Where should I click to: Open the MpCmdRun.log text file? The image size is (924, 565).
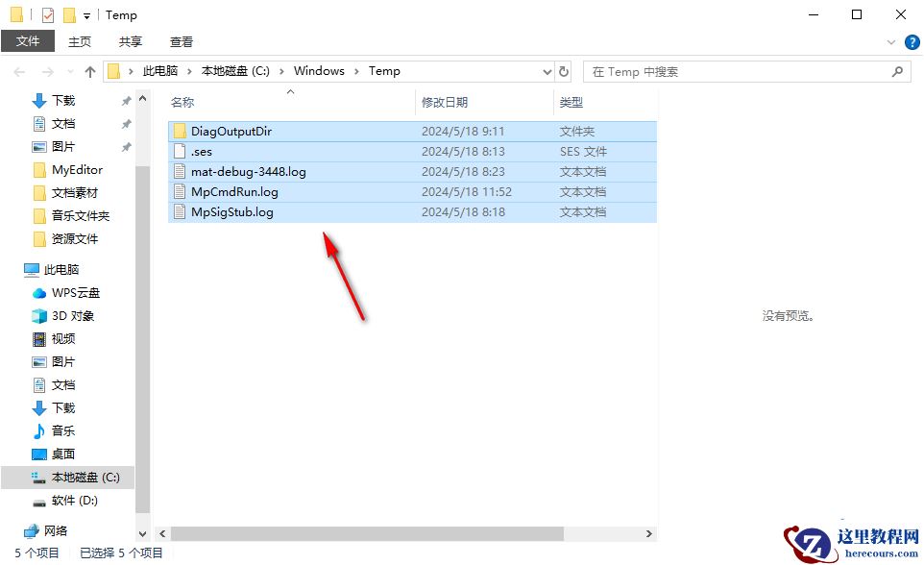(233, 191)
